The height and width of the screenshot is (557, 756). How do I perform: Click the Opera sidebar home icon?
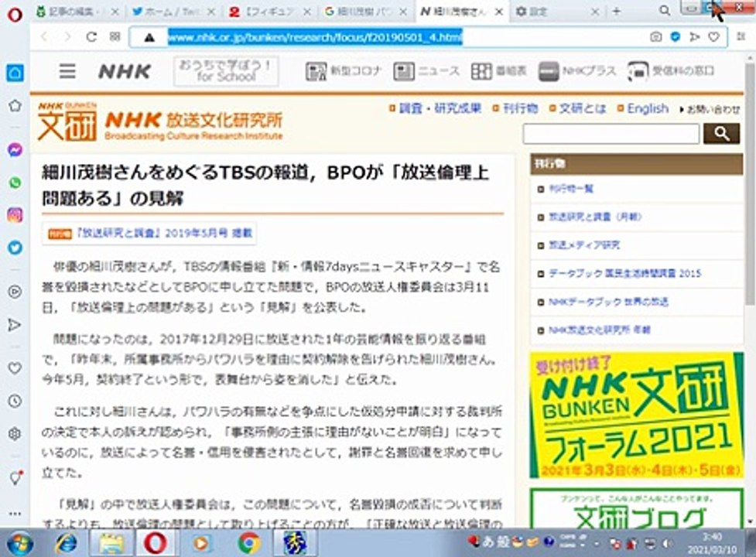coord(15,73)
